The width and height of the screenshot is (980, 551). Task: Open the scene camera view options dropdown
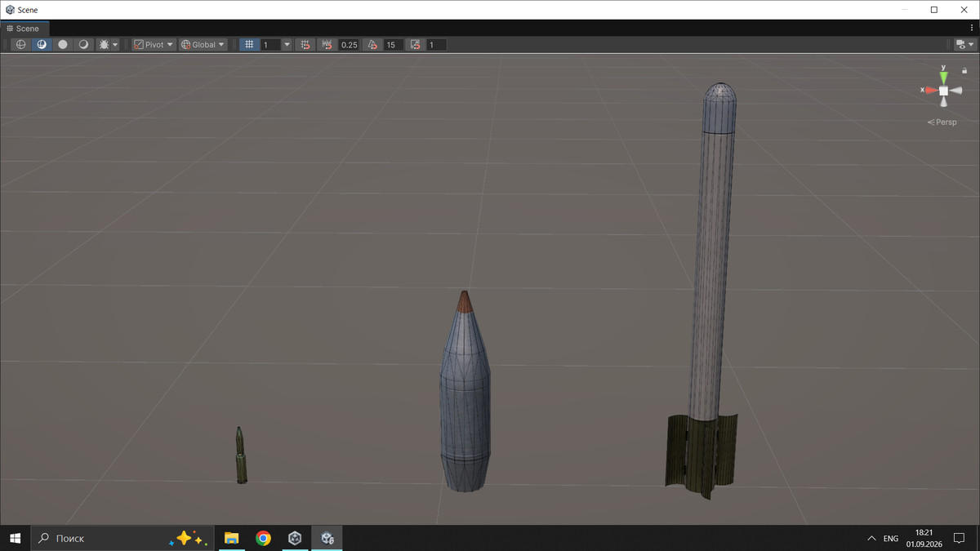tap(965, 45)
